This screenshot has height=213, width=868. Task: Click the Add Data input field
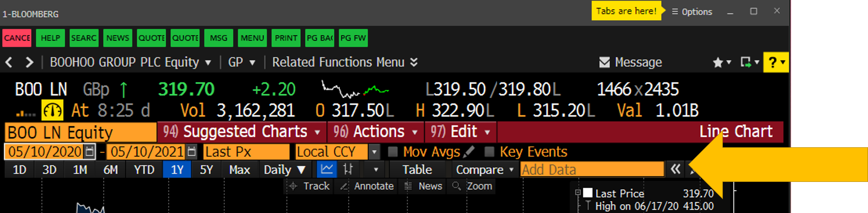(x=592, y=170)
